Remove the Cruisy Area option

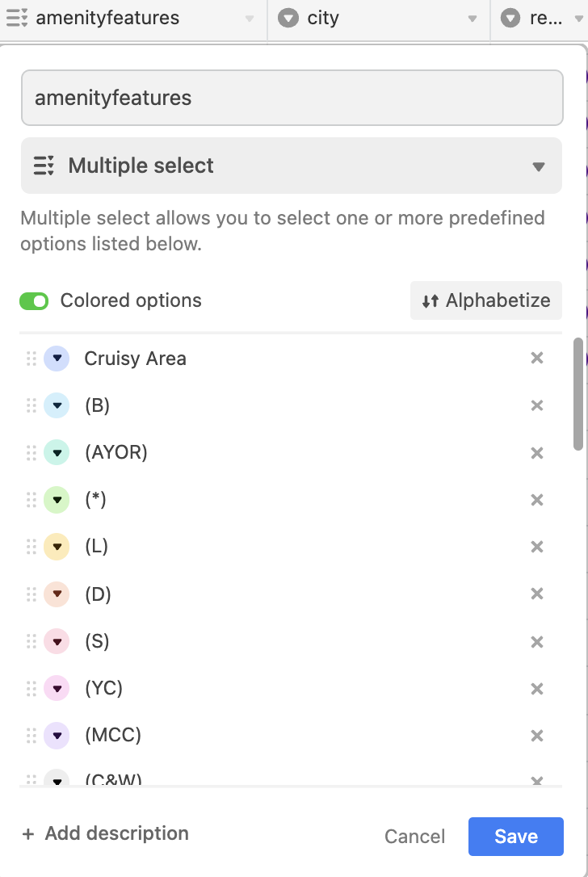click(x=536, y=358)
